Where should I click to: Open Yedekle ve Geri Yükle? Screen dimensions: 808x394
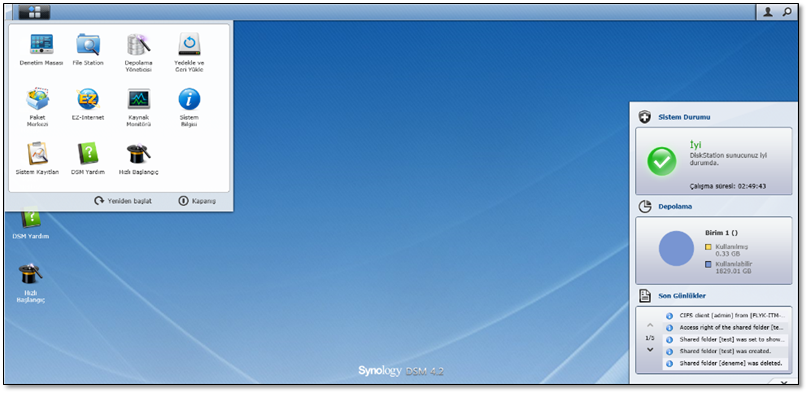tap(189, 53)
